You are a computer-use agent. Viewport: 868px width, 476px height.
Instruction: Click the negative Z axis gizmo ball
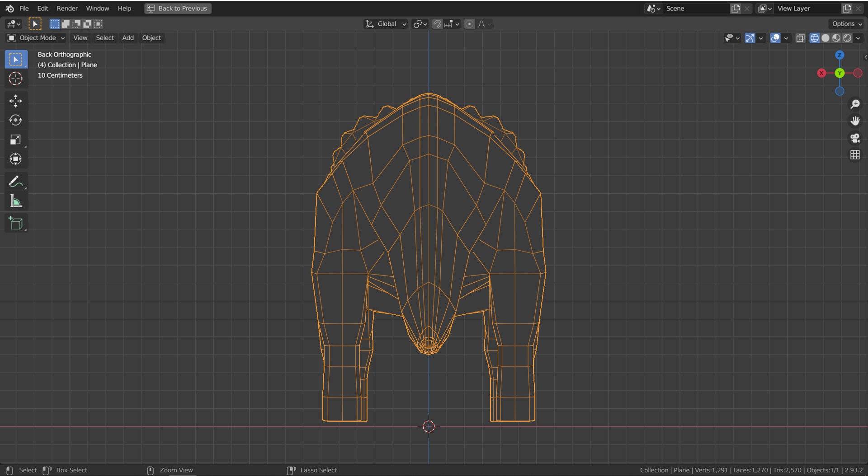coord(840,91)
